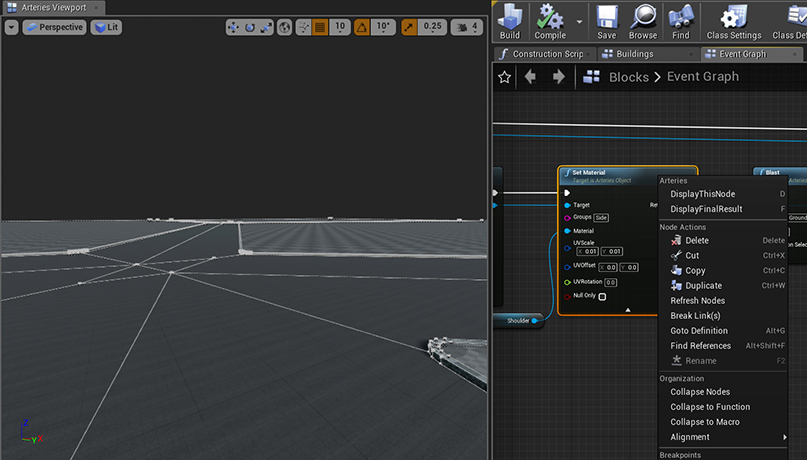
Task: Edit UVOffset X value field
Action: coord(608,268)
